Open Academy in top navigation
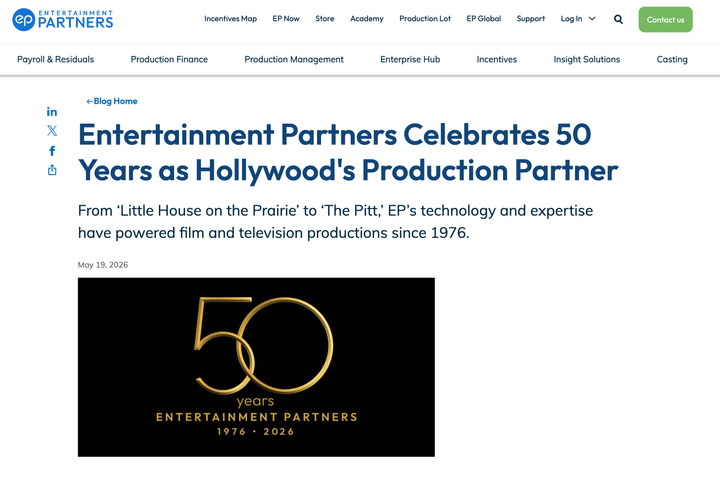Image resolution: width=720 pixels, height=479 pixels. (x=366, y=18)
